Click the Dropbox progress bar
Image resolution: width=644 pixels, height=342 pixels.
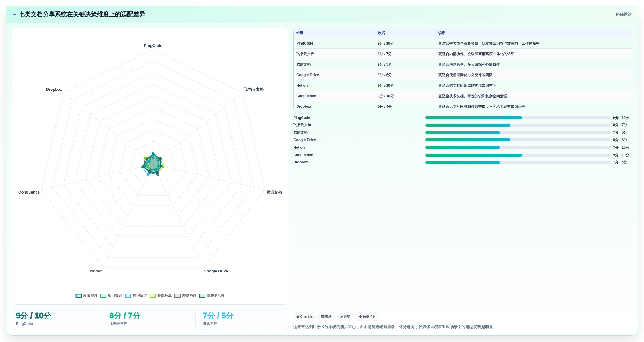tap(517, 163)
